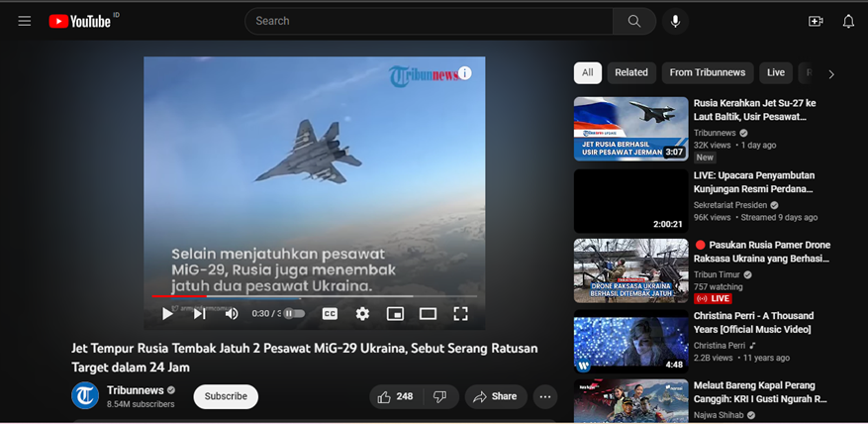Click the red LIVE badge

(x=713, y=299)
